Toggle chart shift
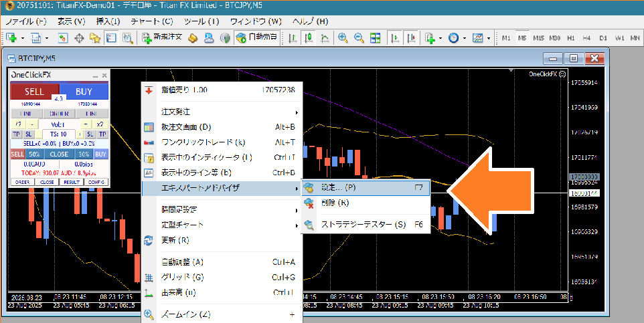The width and height of the screenshot is (644, 323). pyautogui.click(x=411, y=38)
